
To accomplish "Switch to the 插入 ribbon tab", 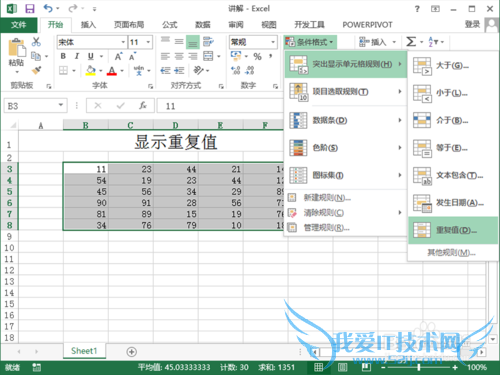I will (x=88, y=25).
